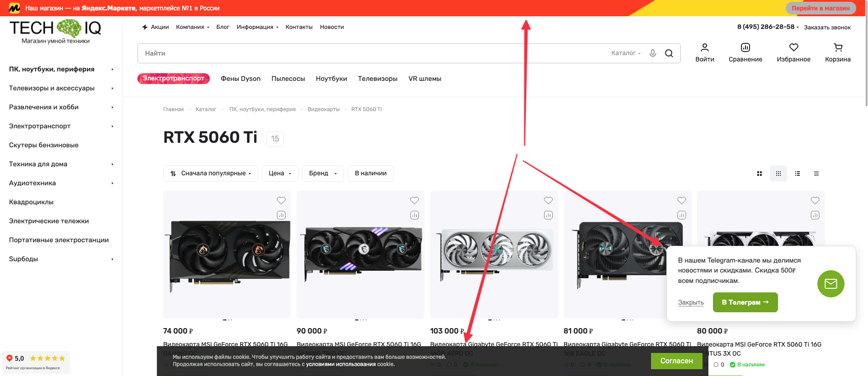Expand Аудиотехника sidebar category
Viewport: 868px width, 376px height.
[x=61, y=183]
